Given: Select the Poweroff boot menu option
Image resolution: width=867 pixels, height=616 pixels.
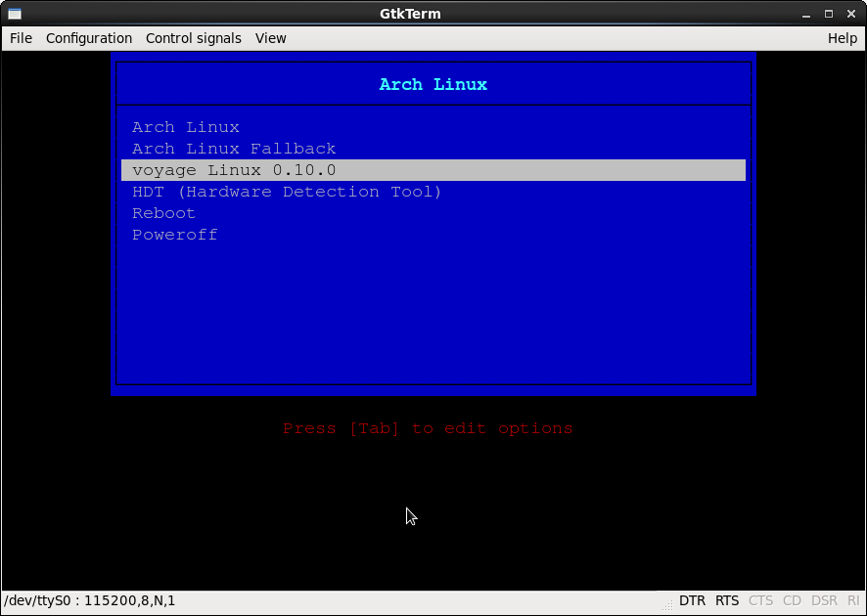Looking at the screenshot, I should (174, 235).
